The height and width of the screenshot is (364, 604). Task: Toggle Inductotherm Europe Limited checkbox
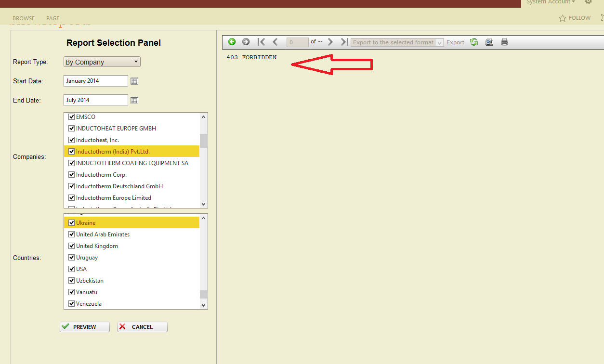(72, 198)
